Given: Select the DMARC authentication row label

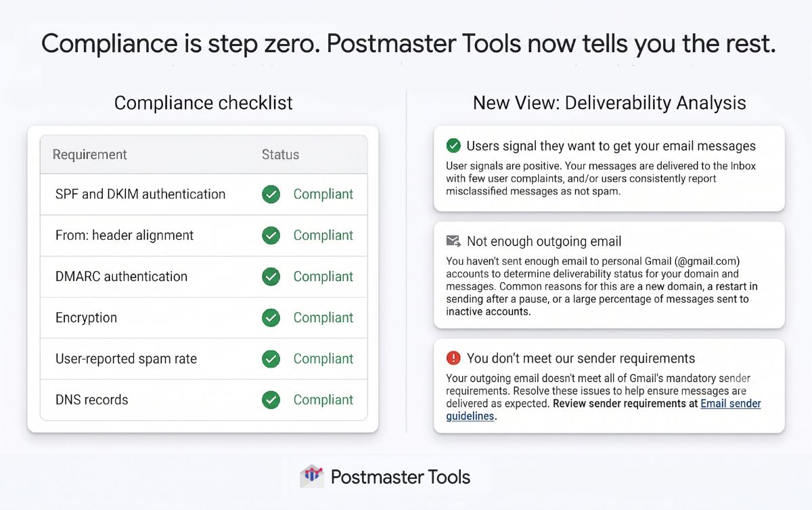Looking at the screenshot, I should [121, 276].
